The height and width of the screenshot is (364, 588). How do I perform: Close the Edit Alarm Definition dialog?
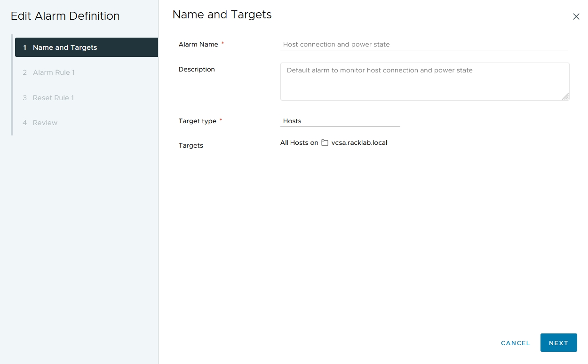point(576,16)
